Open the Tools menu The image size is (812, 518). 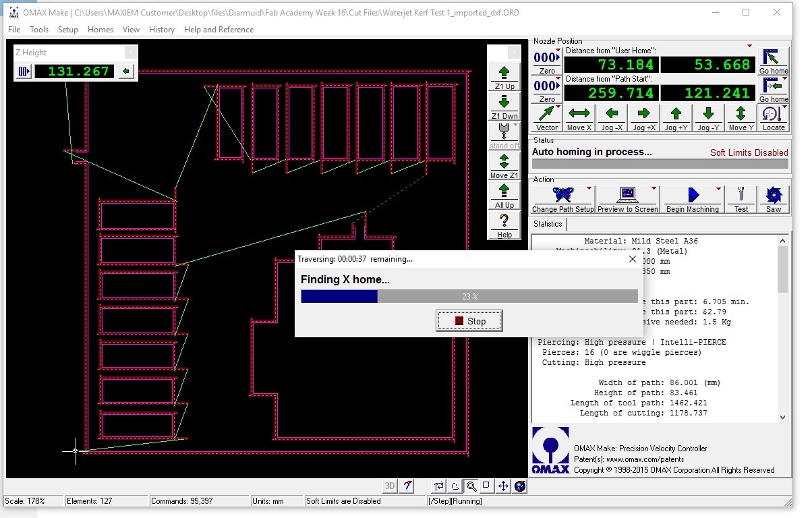tap(39, 30)
